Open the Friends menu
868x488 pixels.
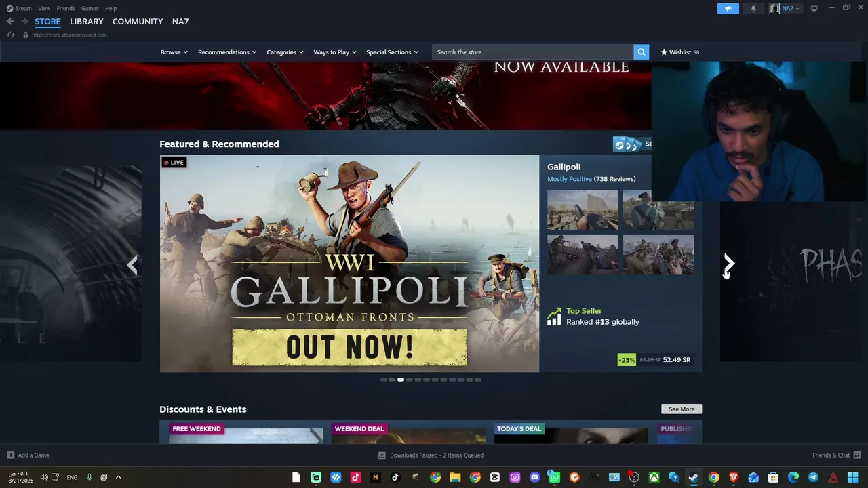click(x=66, y=8)
